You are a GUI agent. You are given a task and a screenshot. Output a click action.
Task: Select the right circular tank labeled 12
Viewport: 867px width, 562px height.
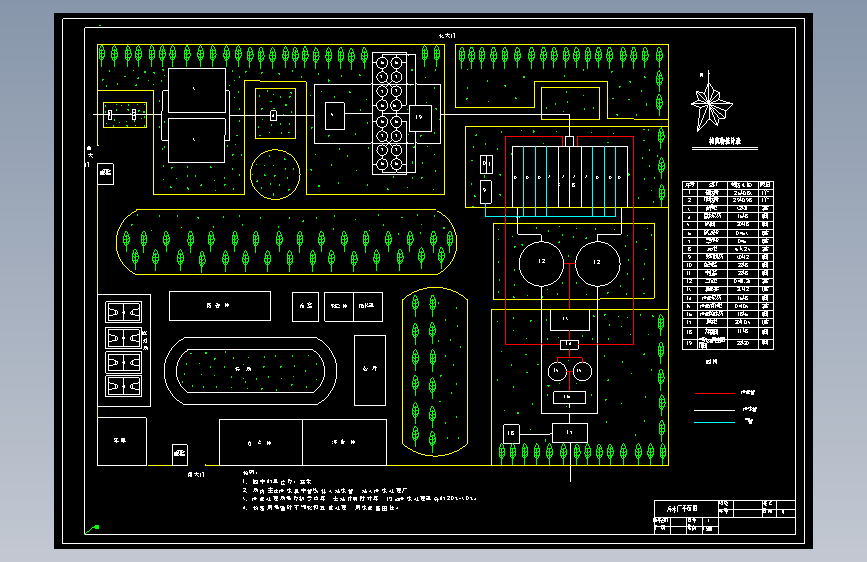point(598,263)
